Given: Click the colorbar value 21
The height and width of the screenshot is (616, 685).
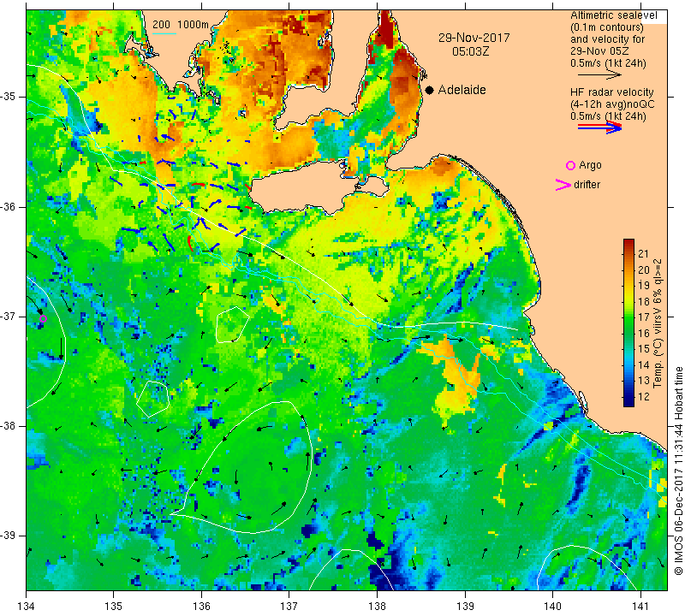Looking at the screenshot, I should (x=644, y=253).
